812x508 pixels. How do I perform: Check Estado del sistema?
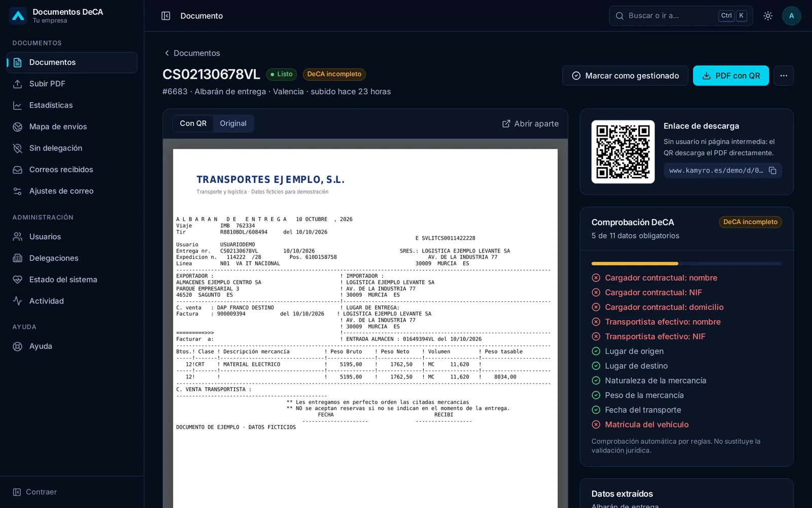tap(72, 279)
